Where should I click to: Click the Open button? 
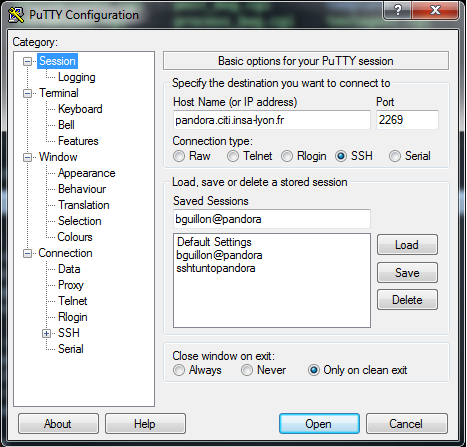(319, 424)
